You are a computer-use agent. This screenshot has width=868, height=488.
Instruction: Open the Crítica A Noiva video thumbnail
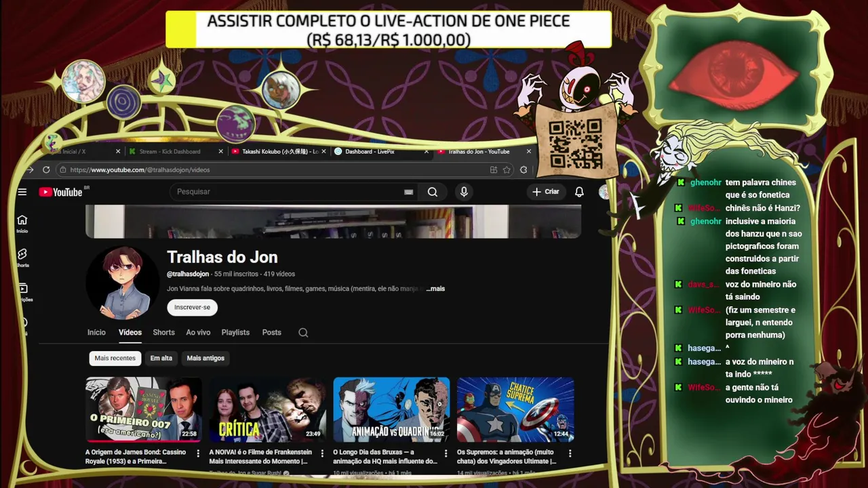tap(267, 409)
